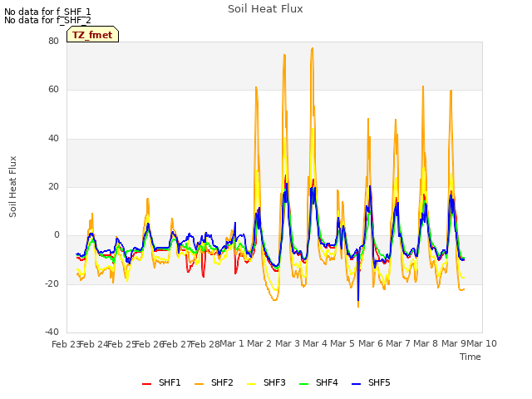Toggle the SHF5 legend entry
Viewport: 532px width, 399px height.
[371, 382]
